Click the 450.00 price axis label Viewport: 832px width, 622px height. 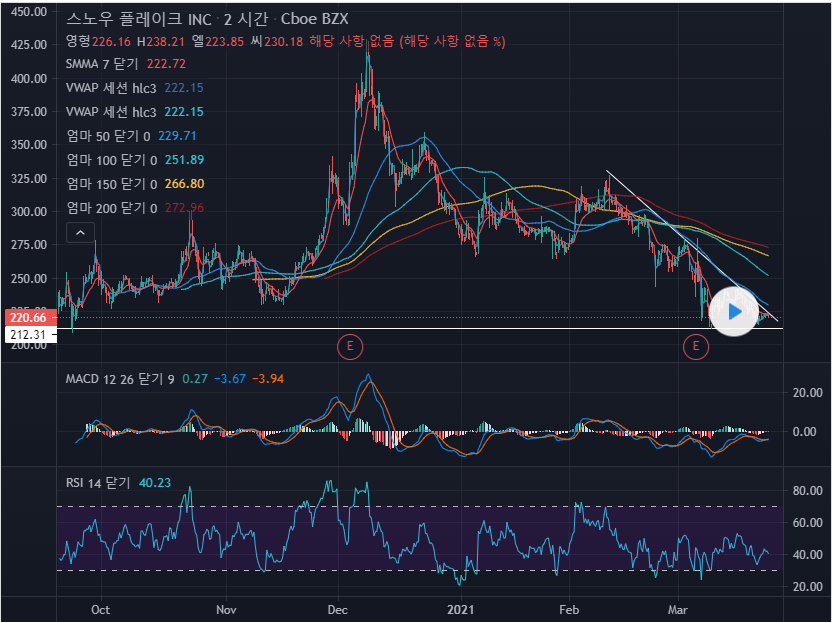[27, 13]
